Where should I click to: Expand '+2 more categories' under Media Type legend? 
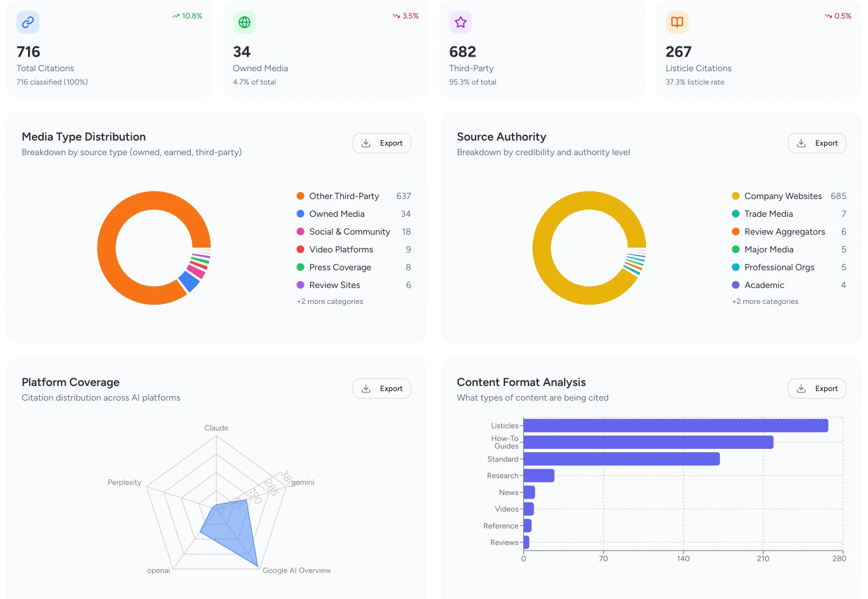point(330,301)
